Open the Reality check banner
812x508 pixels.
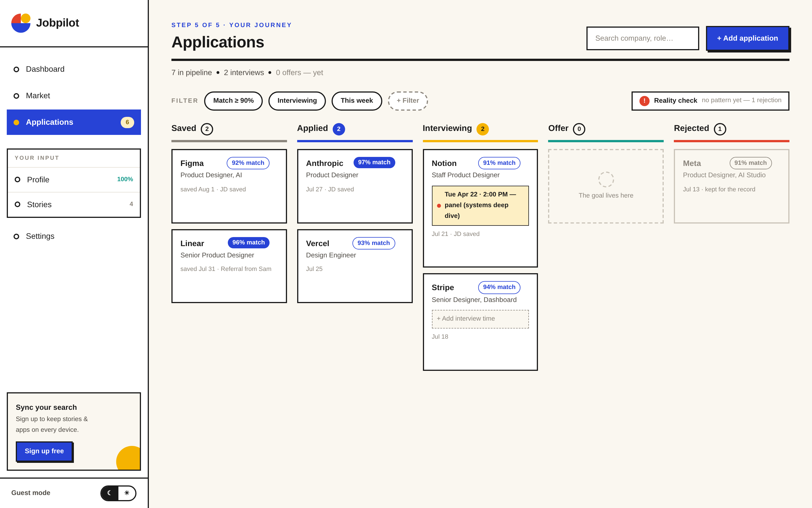710,101
